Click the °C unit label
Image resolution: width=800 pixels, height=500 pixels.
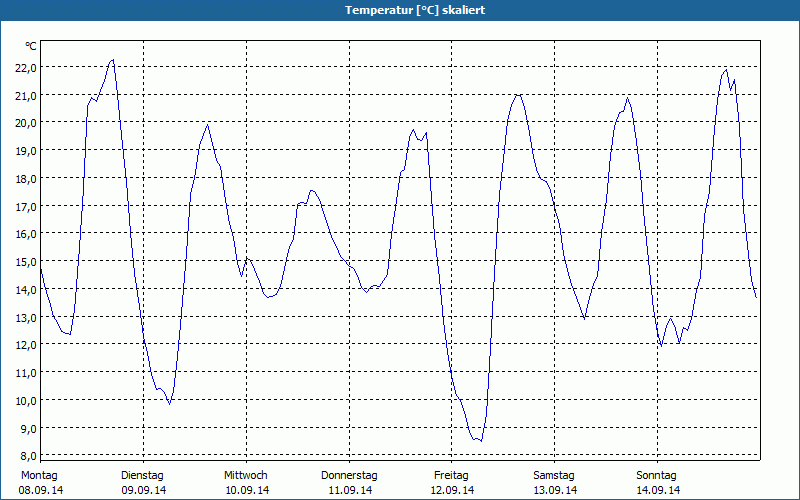pos(31,46)
